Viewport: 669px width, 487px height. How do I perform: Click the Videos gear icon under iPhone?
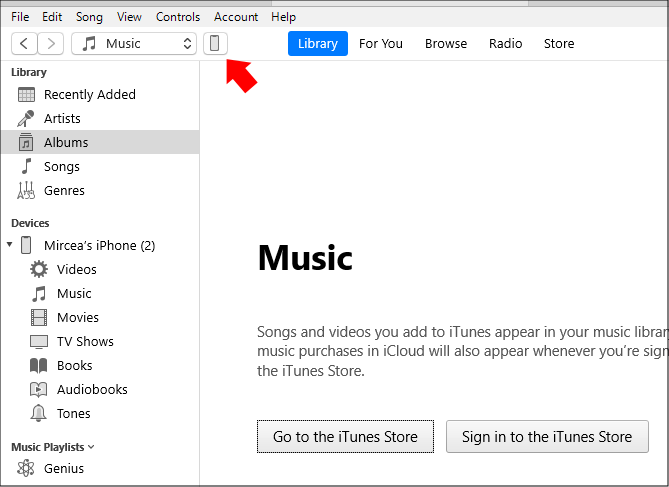pyautogui.click(x=39, y=269)
